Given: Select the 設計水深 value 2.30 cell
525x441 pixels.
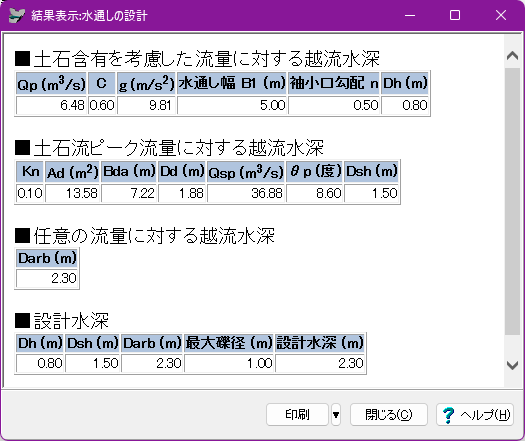Looking at the screenshot, I should pos(320,363).
